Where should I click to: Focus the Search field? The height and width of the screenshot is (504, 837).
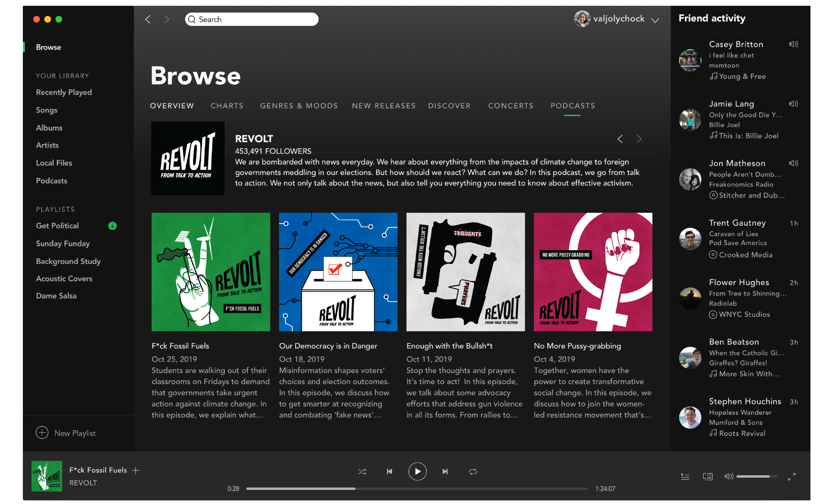[252, 19]
